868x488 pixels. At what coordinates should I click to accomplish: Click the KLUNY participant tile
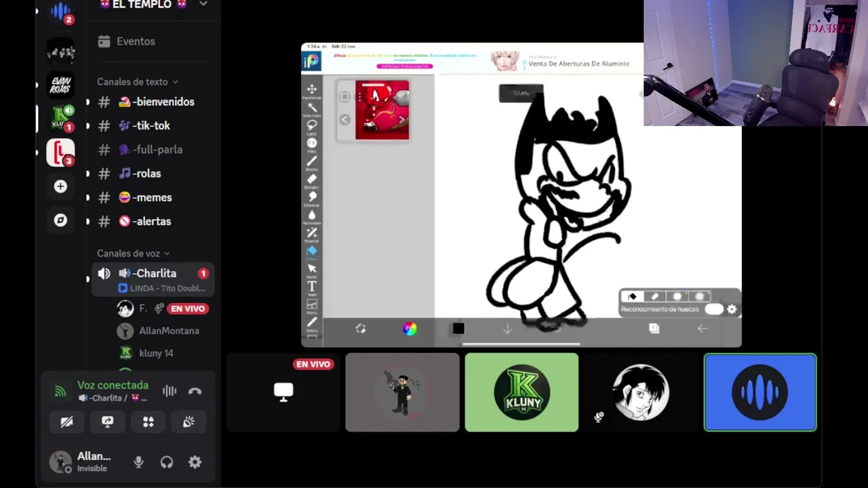click(521, 392)
